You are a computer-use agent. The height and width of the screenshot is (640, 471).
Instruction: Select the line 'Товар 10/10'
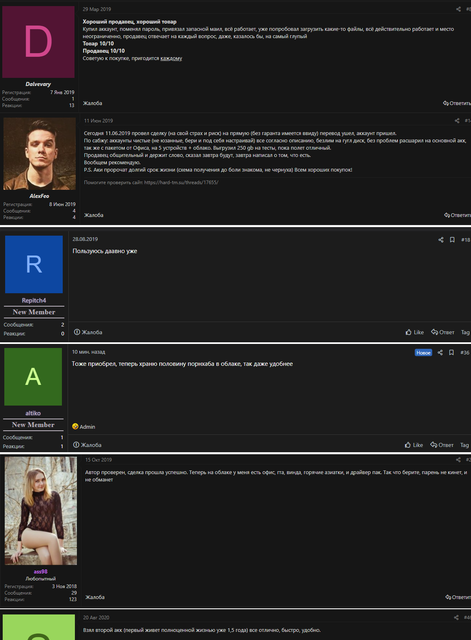(98, 43)
